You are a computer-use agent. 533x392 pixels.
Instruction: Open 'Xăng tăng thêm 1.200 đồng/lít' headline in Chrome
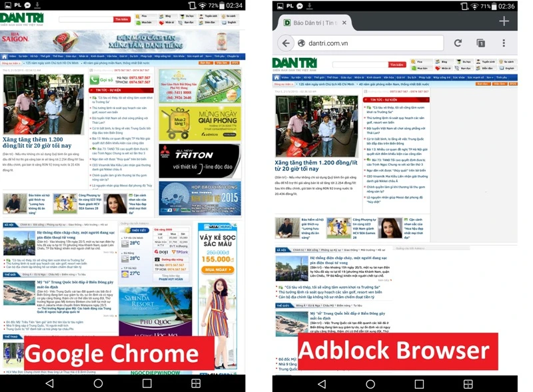37,142
